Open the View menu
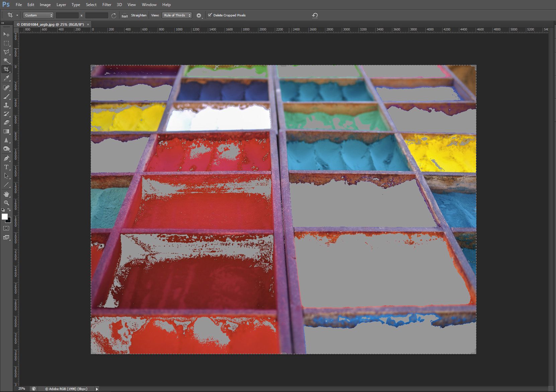Screen dimensions: 556x392 (132, 5)
